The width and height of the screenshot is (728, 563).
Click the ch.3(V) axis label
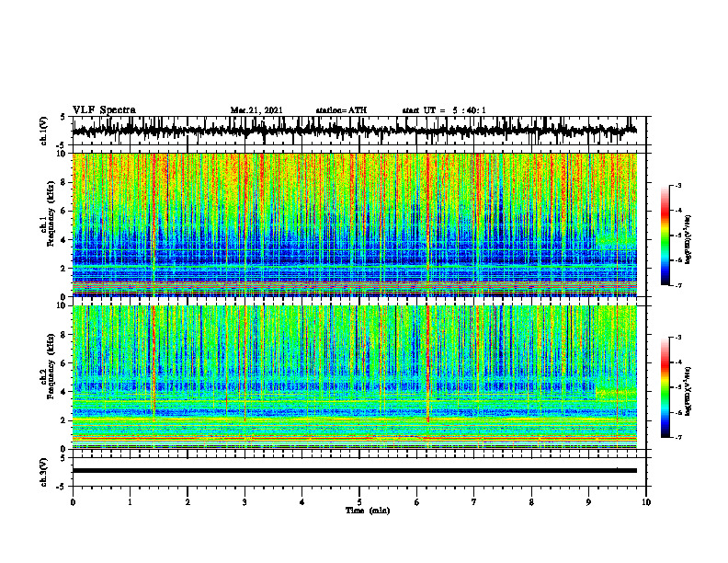click(x=44, y=472)
